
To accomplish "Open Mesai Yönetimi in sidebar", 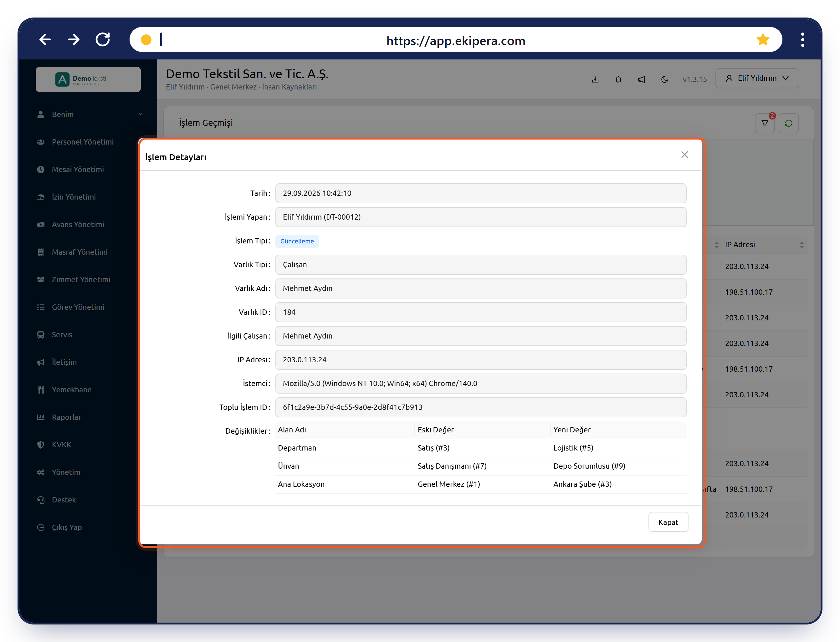I will [78, 169].
